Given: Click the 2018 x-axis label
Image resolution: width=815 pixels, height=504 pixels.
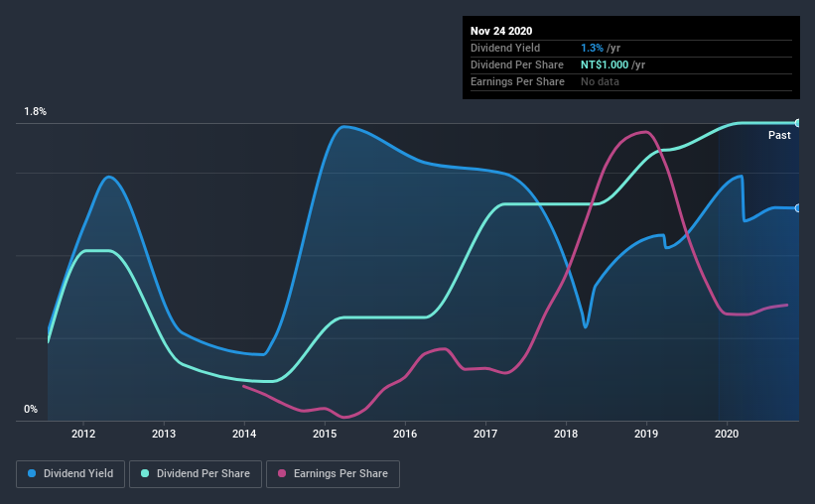Looking at the screenshot, I should pyautogui.click(x=566, y=434).
